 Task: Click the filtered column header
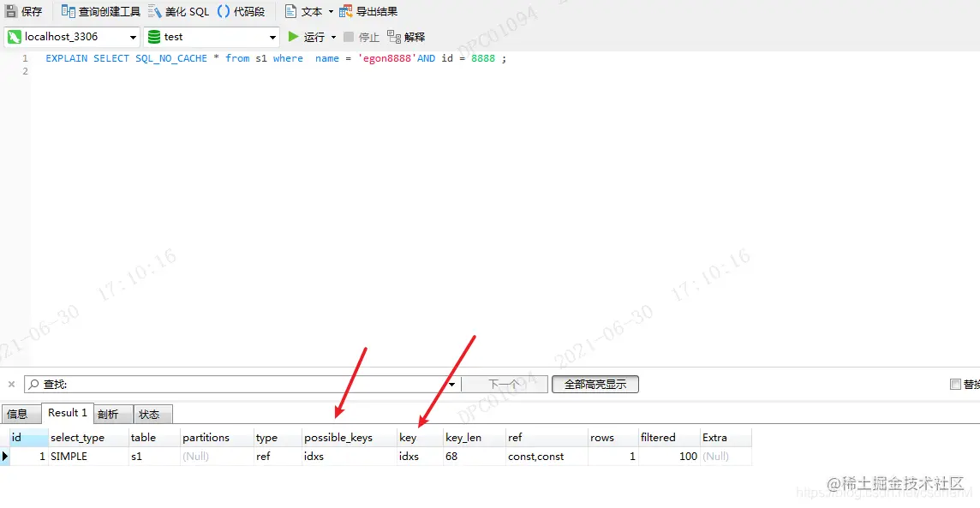pos(669,438)
